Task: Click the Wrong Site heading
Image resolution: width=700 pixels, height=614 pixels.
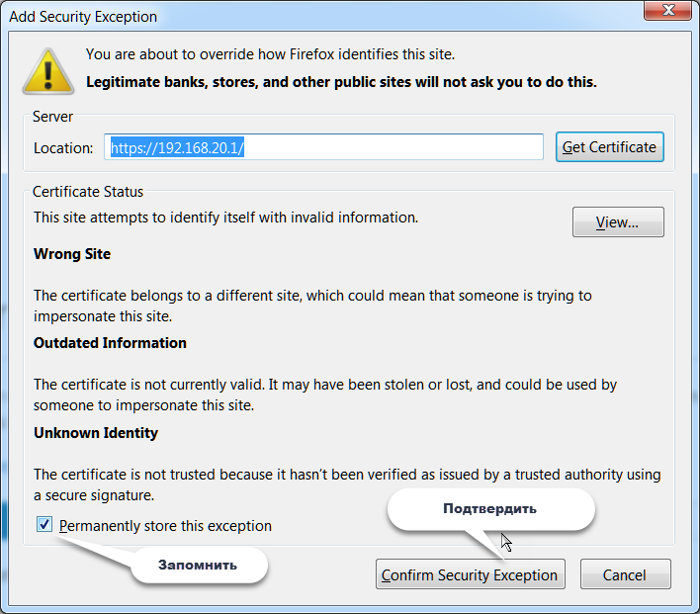Action: click(72, 254)
